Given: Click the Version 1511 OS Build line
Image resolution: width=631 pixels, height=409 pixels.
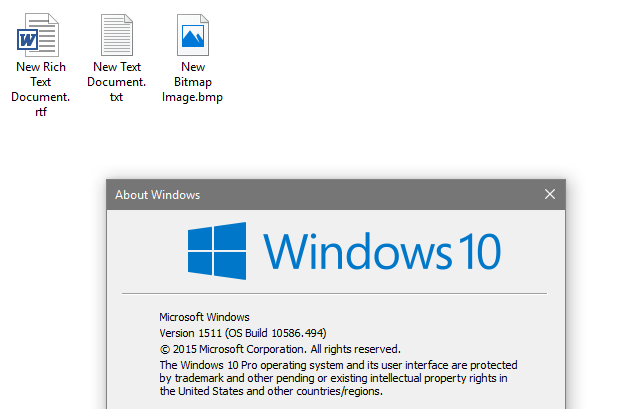Looking at the screenshot, I should (243, 333).
